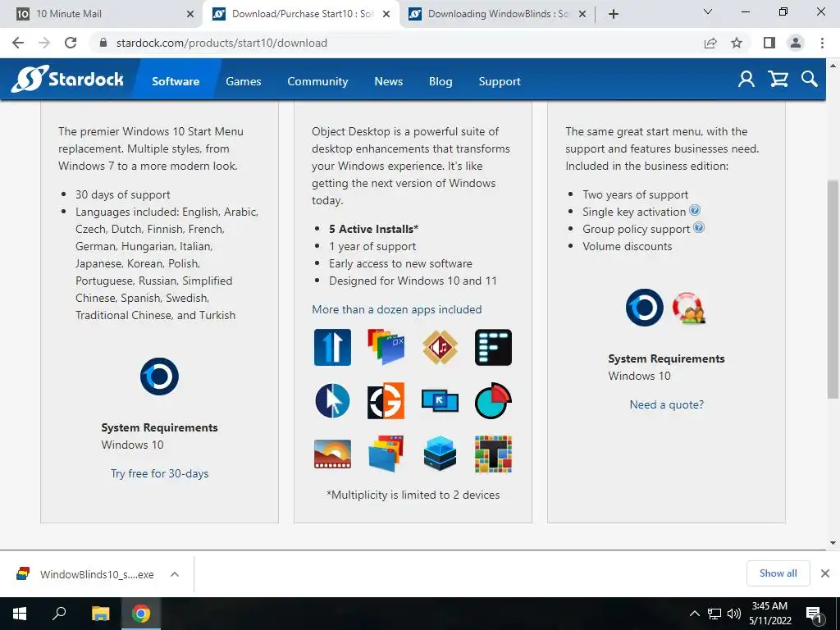Click the Stardock site search magnifier
This screenshot has height=630, width=840.
point(810,80)
